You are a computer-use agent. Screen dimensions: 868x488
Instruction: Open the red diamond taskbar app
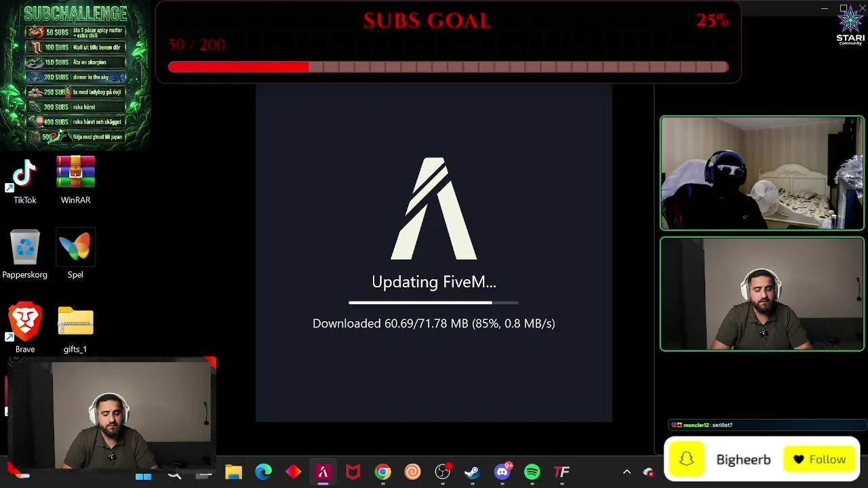pos(294,472)
